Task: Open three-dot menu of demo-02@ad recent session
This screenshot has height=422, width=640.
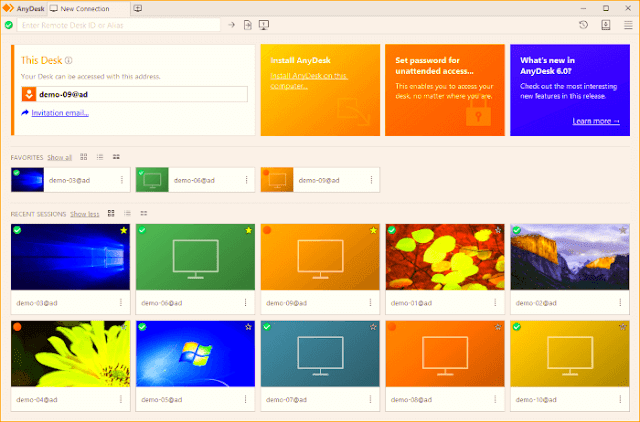Action: [620, 302]
